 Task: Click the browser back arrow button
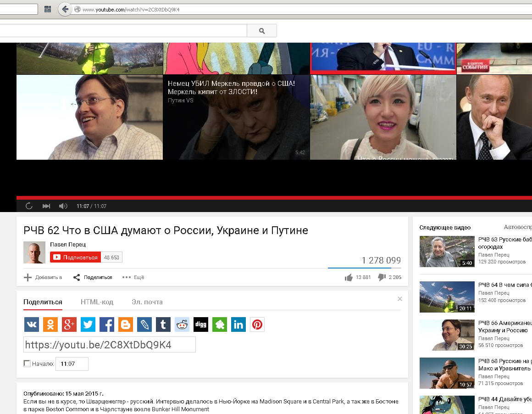coord(65,9)
